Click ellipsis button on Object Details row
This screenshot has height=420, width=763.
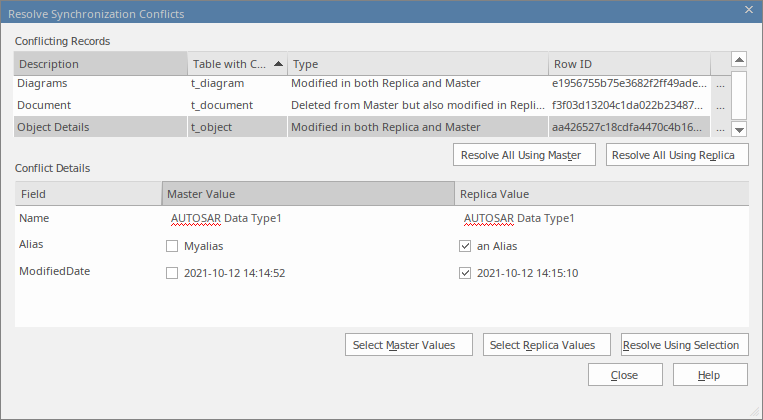(721, 128)
